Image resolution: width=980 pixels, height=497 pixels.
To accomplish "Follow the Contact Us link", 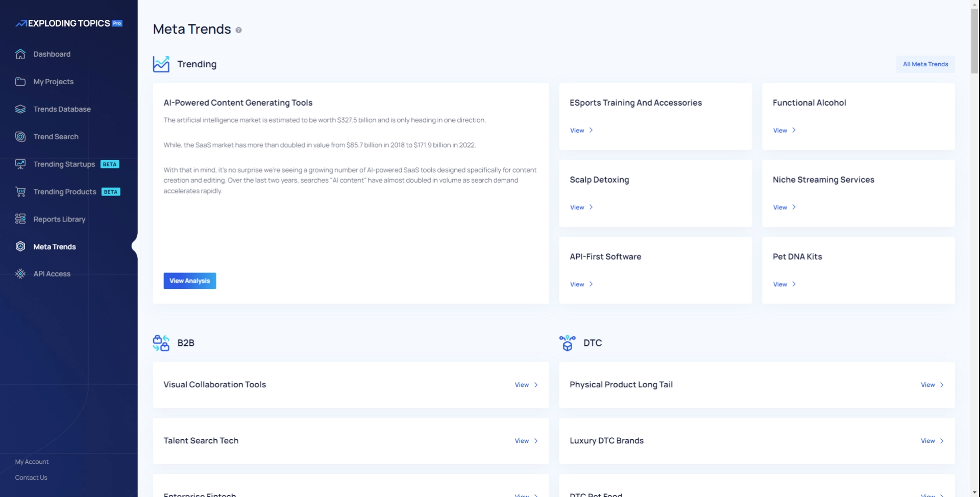I will (x=31, y=478).
